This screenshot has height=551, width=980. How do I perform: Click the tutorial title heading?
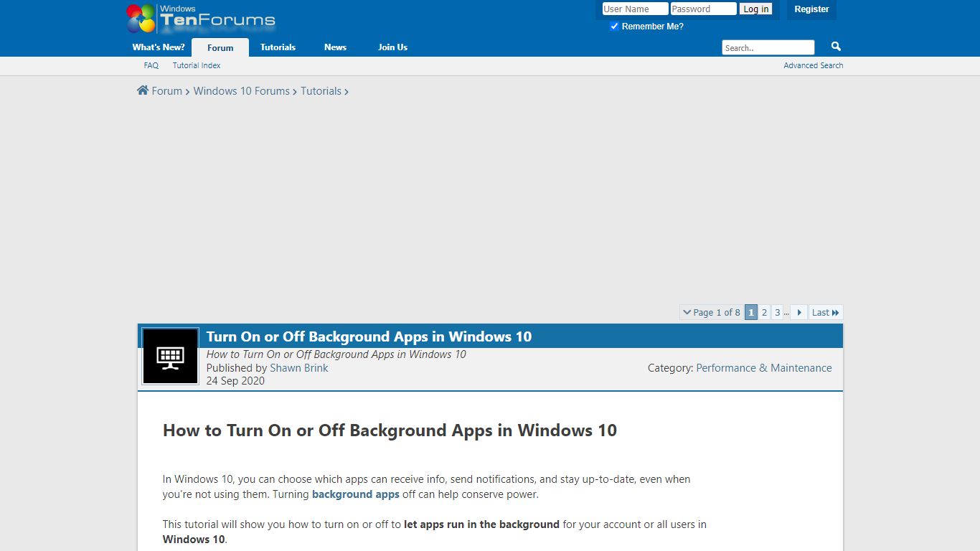(369, 336)
